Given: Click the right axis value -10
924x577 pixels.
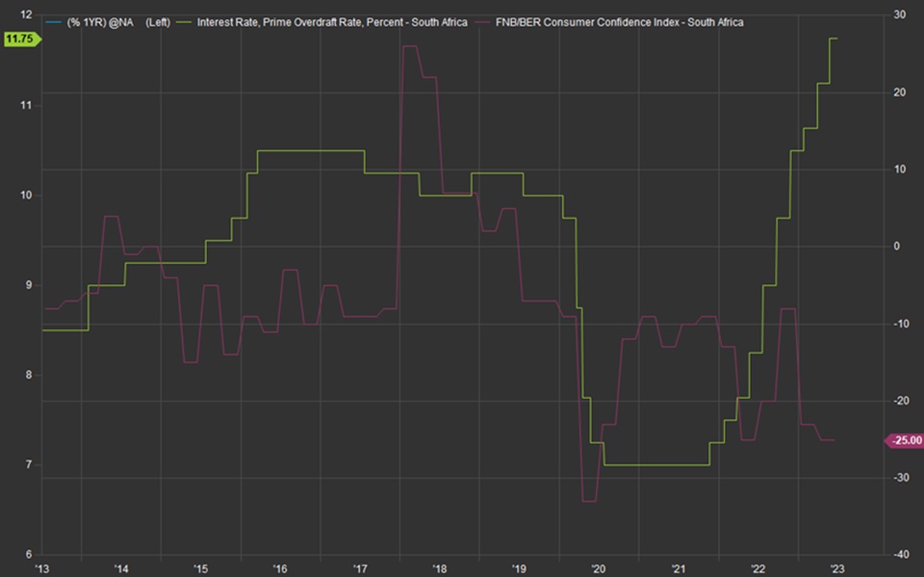Looking at the screenshot, I should pos(899,324).
